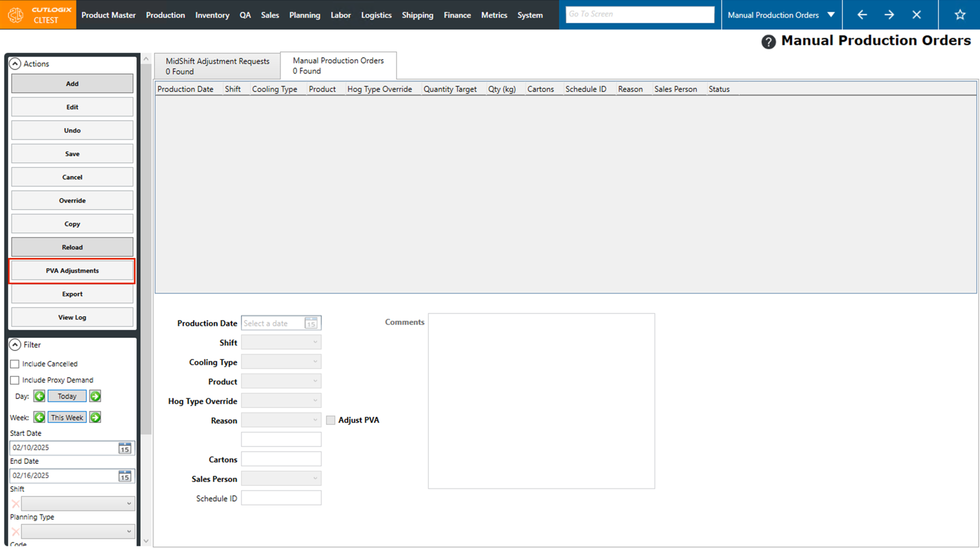Go to previous day with green arrow
The height and width of the screenshot is (549, 980).
point(40,396)
